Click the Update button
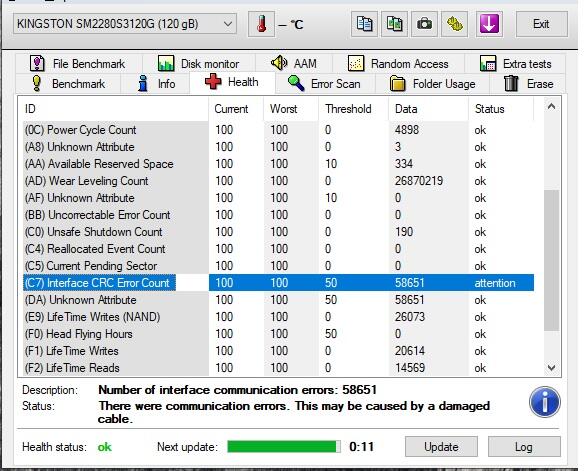Image resolution: width=587 pixels, height=471 pixels. pyautogui.click(x=441, y=447)
